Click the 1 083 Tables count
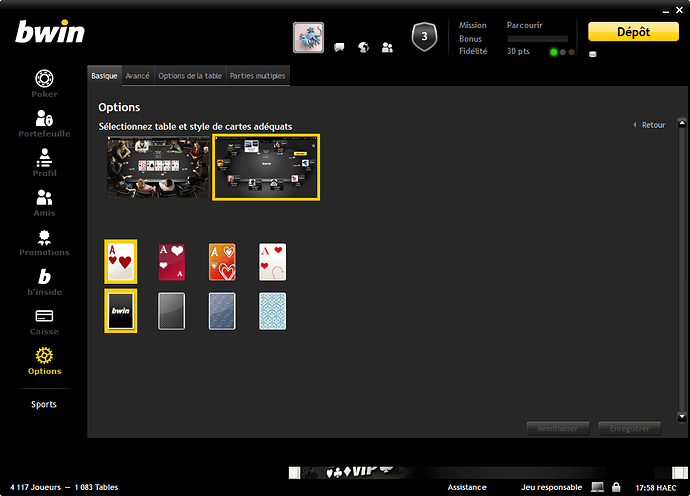This screenshot has width=690, height=496. (x=96, y=487)
